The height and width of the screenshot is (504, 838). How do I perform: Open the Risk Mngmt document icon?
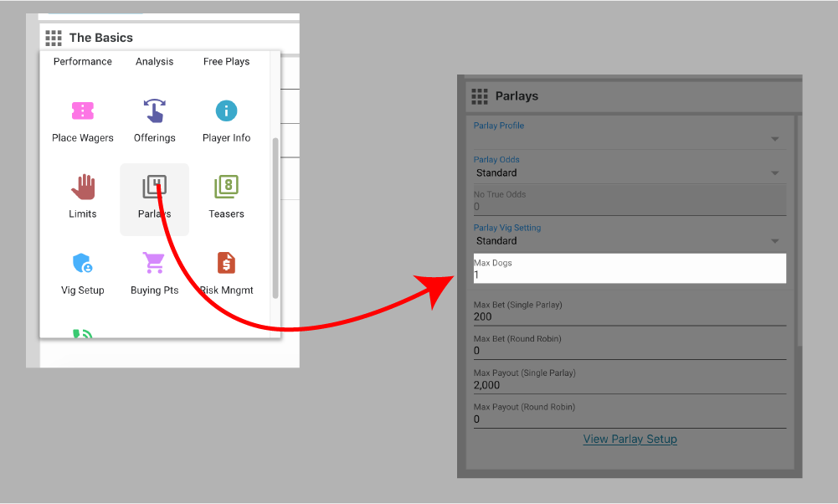[x=226, y=264]
